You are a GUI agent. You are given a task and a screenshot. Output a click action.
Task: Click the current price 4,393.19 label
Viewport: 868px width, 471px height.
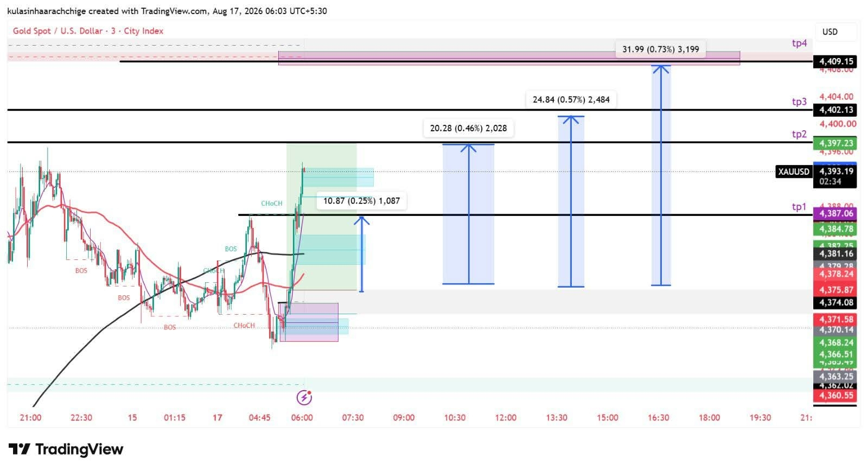[x=835, y=171]
